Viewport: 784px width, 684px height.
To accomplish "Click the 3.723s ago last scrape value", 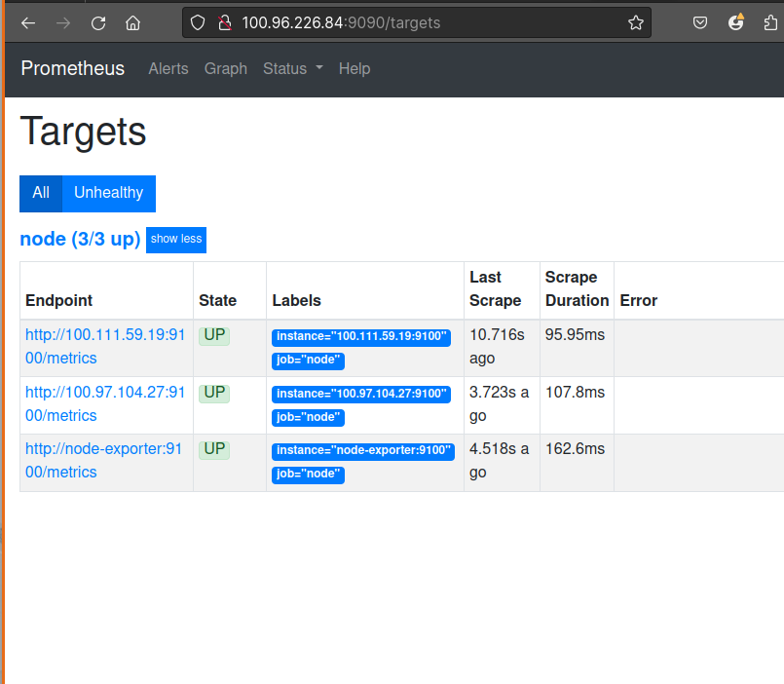I will coord(499,403).
